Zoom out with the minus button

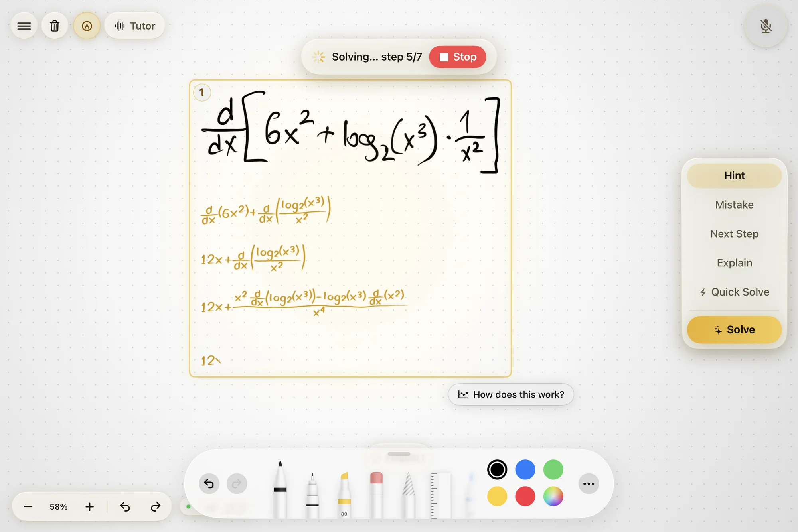pyautogui.click(x=28, y=507)
